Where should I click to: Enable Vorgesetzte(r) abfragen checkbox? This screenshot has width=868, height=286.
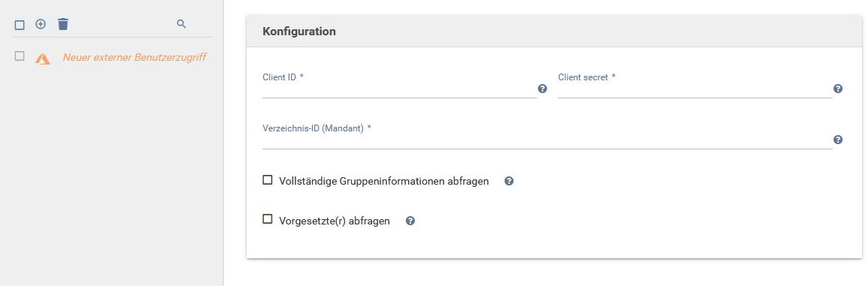point(267,219)
